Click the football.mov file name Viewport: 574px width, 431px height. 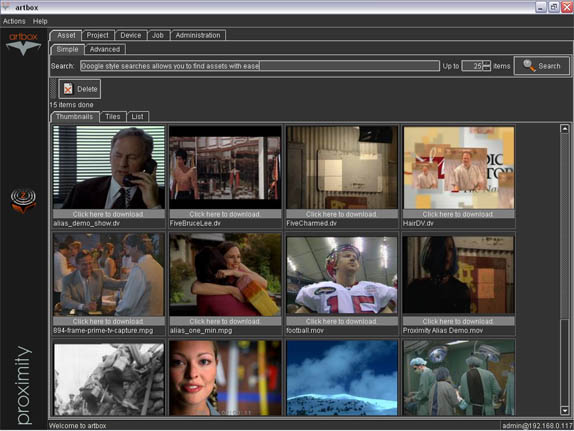click(305, 331)
